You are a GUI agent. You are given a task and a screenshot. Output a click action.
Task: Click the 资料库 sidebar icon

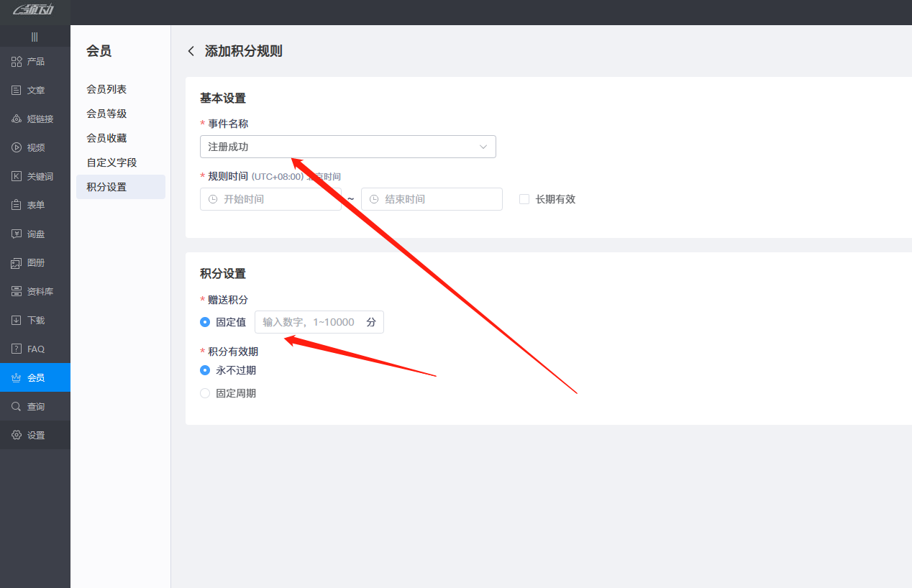coord(35,291)
